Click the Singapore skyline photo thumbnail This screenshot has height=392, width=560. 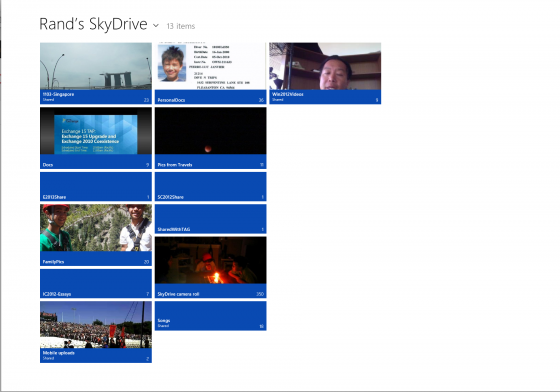[96, 66]
